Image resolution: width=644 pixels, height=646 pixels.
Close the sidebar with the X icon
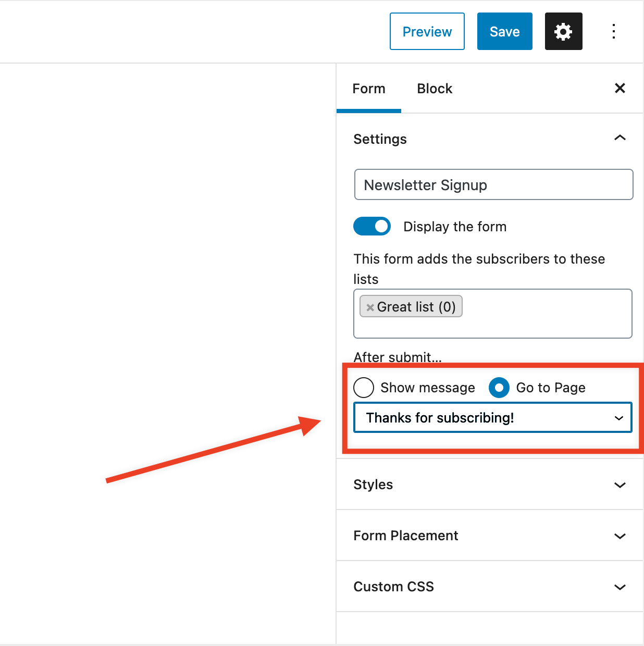(620, 88)
